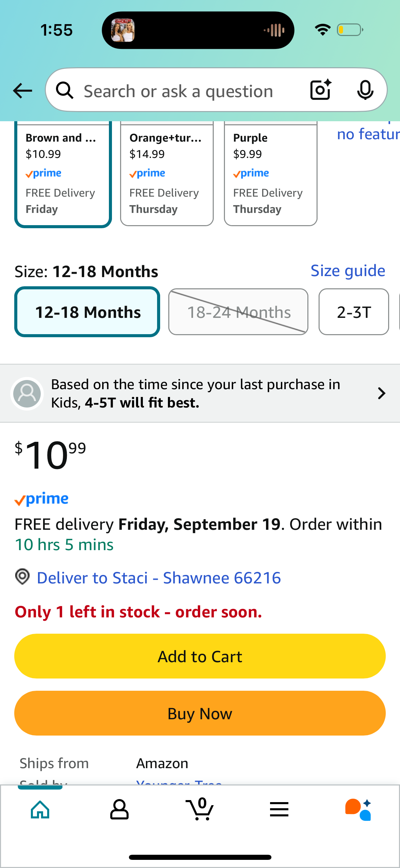Screen dimensions: 400x868
Task: Tap the microphone voice search icon
Action: click(x=365, y=90)
